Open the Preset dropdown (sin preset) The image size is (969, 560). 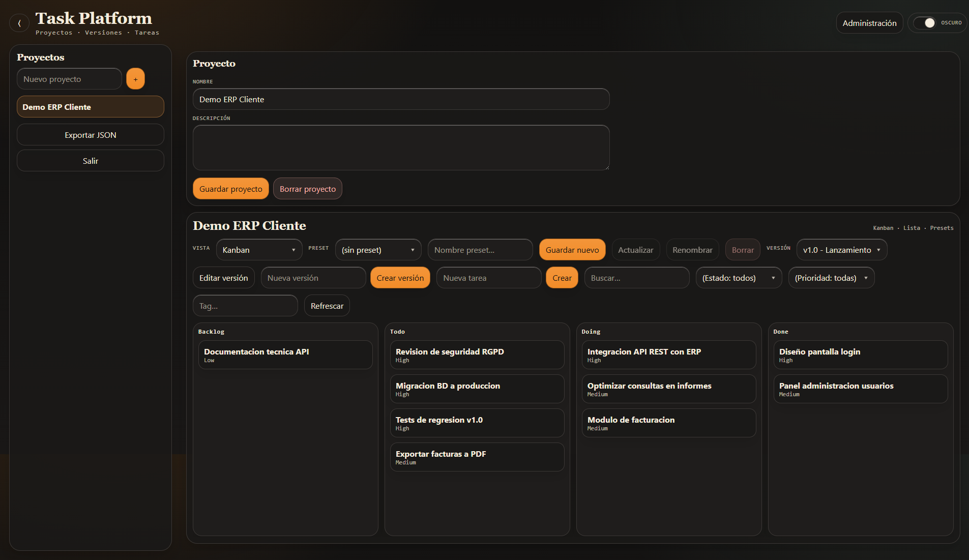[x=378, y=250]
